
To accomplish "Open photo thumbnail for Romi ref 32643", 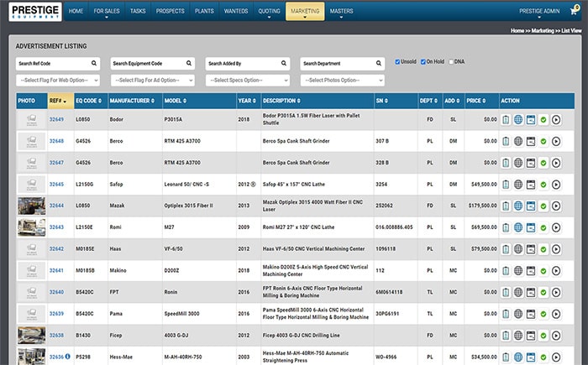I will coord(32,227).
